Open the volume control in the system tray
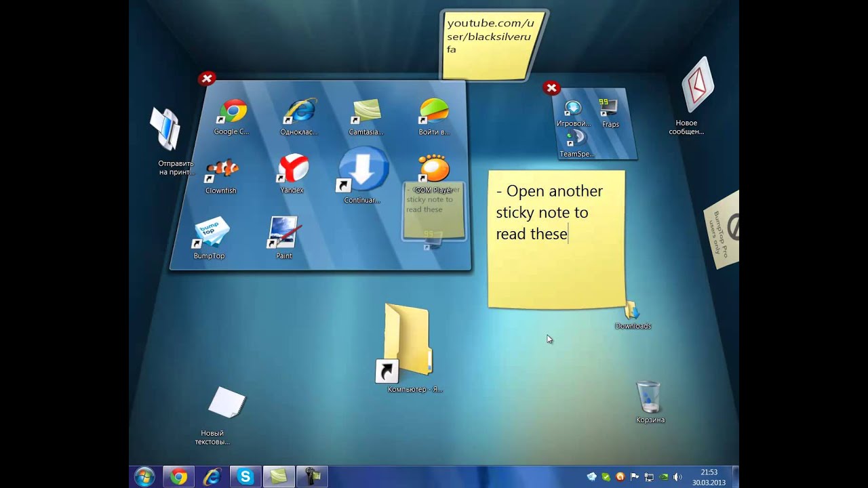The width and height of the screenshot is (868, 488). (677, 477)
